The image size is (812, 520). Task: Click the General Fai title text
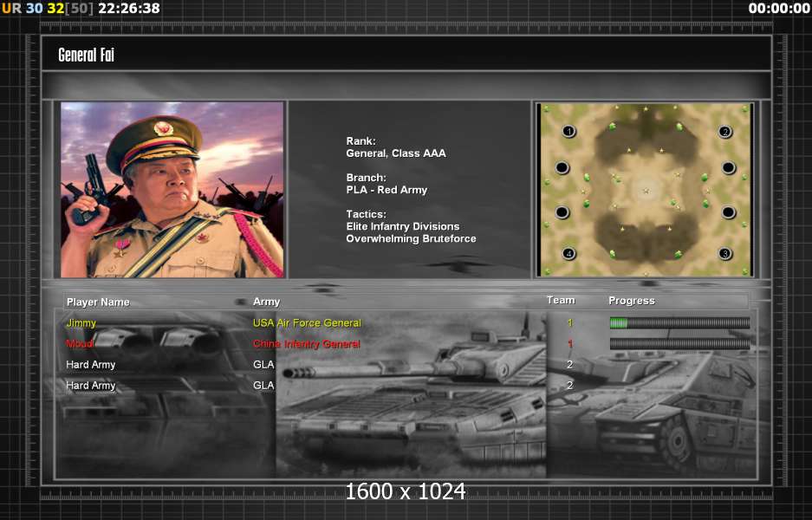click(x=86, y=55)
